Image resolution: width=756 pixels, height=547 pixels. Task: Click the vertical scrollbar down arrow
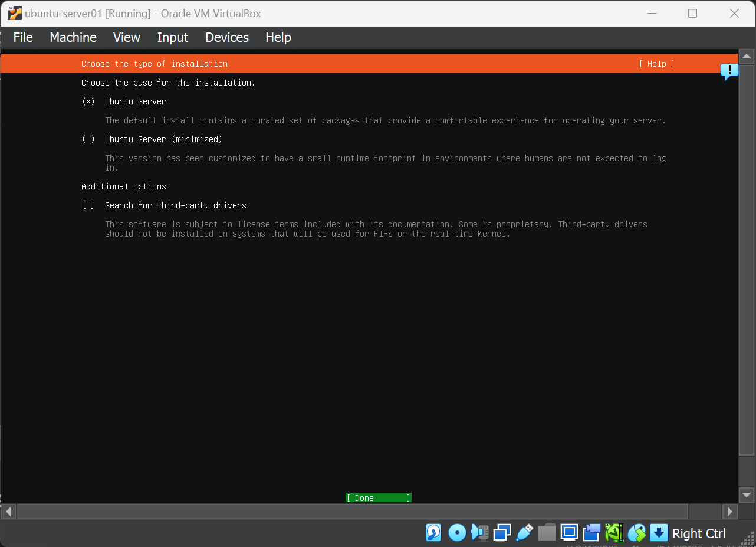click(x=747, y=495)
